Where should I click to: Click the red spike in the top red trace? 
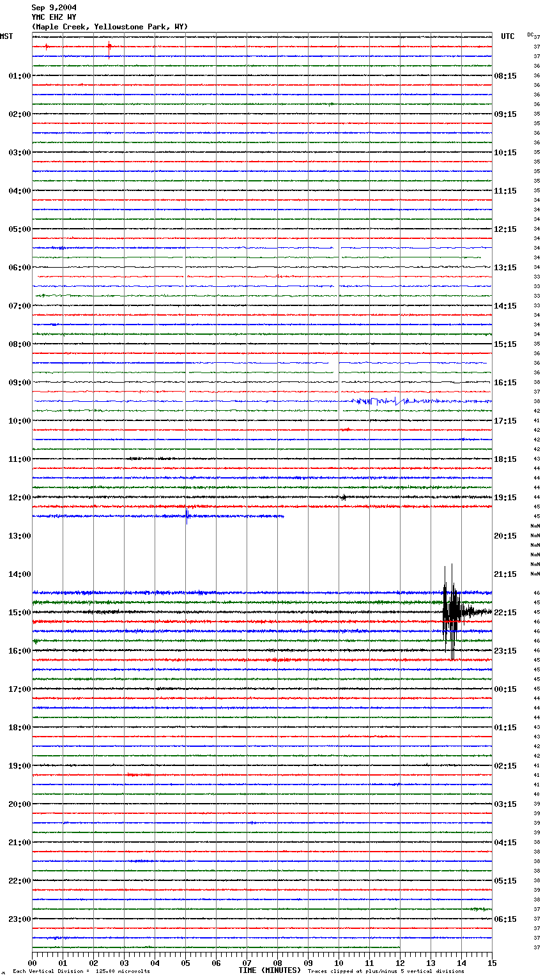point(109,49)
